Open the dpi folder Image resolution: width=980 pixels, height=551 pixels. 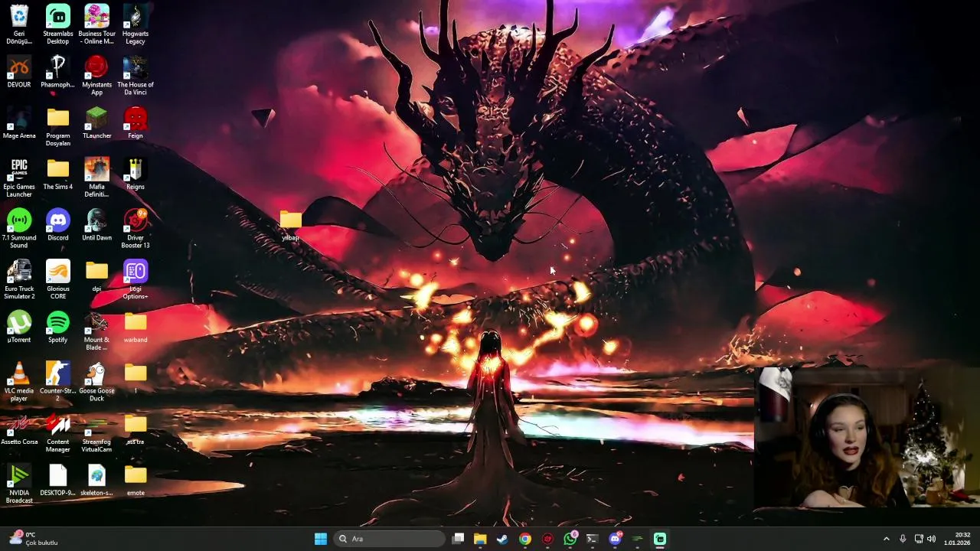coord(96,276)
